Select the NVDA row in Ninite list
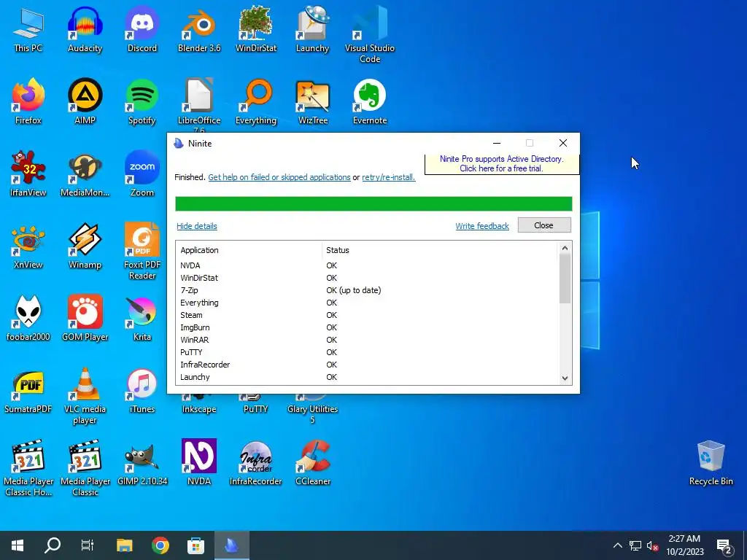Viewport: 747px width, 560px height. coord(367,265)
